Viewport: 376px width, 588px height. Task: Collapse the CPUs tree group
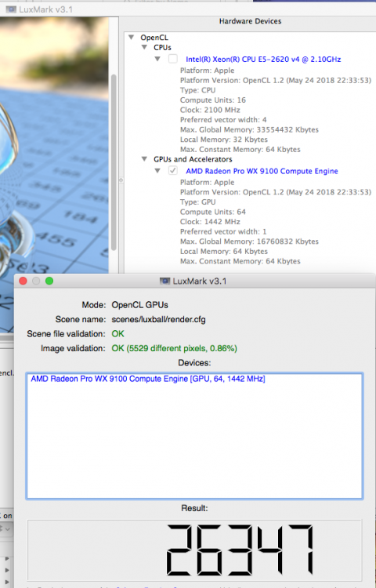click(x=144, y=47)
